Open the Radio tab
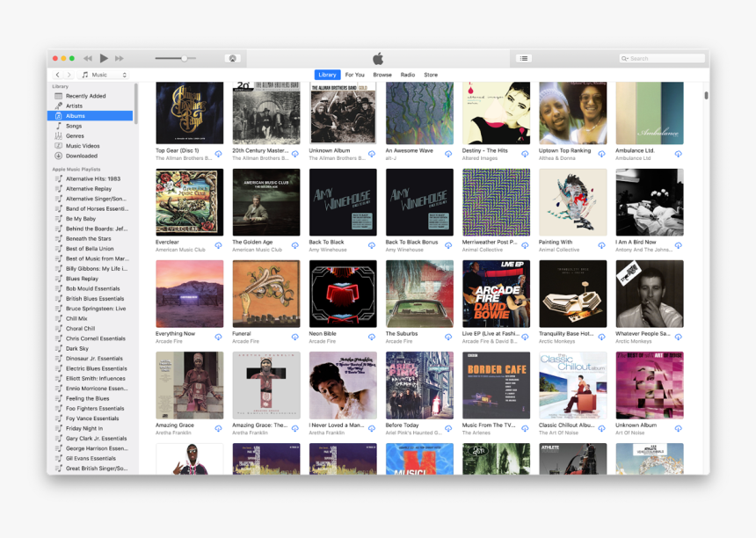Viewport: 756px width, 538px height. click(x=407, y=75)
